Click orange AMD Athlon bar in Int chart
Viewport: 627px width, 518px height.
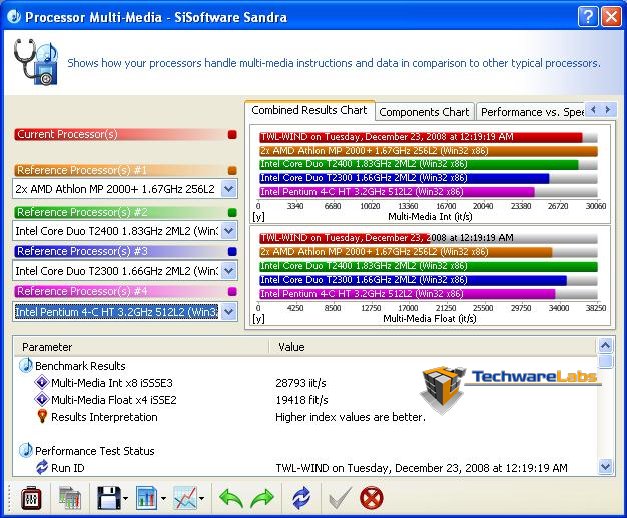point(428,151)
